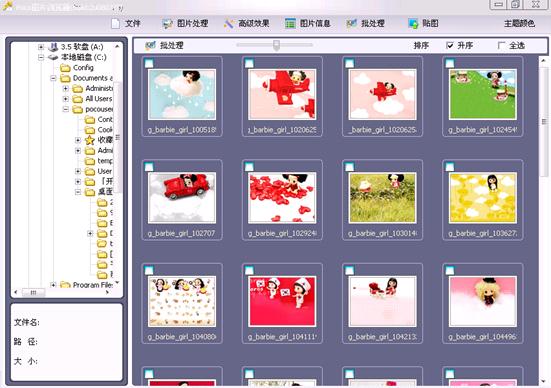The height and width of the screenshot is (388, 551).
Task: Collapse the 桌面 folder node
Action: pyautogui.click(x=78, y=192)
